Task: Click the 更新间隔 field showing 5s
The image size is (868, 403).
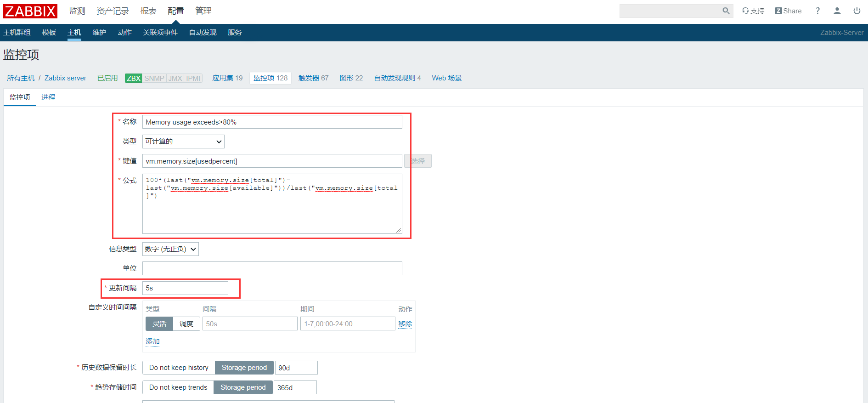Action: click(185, 288)
